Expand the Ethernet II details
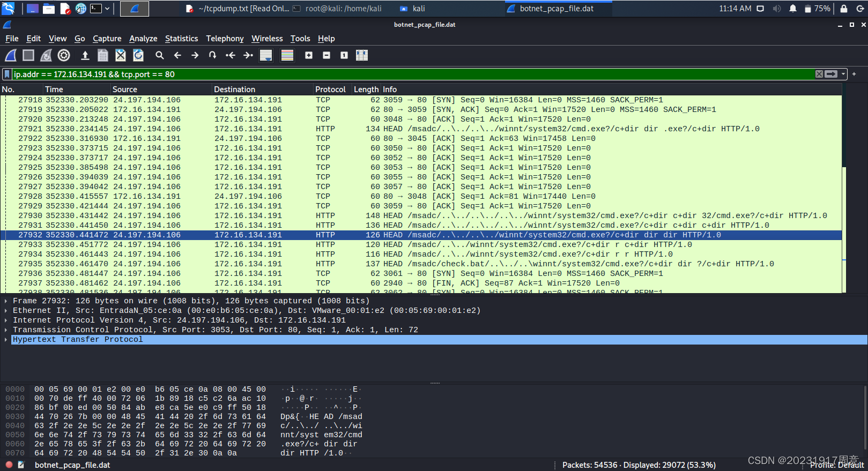The image size is (868, 471). click(x=6, y=310)
